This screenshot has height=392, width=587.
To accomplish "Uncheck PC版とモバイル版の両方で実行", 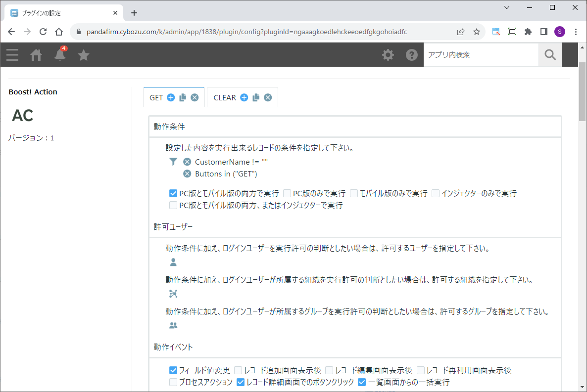I will coord(173,193).
